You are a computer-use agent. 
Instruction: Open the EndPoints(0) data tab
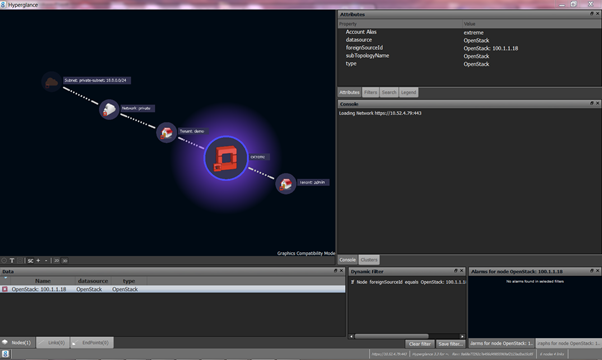92,342
